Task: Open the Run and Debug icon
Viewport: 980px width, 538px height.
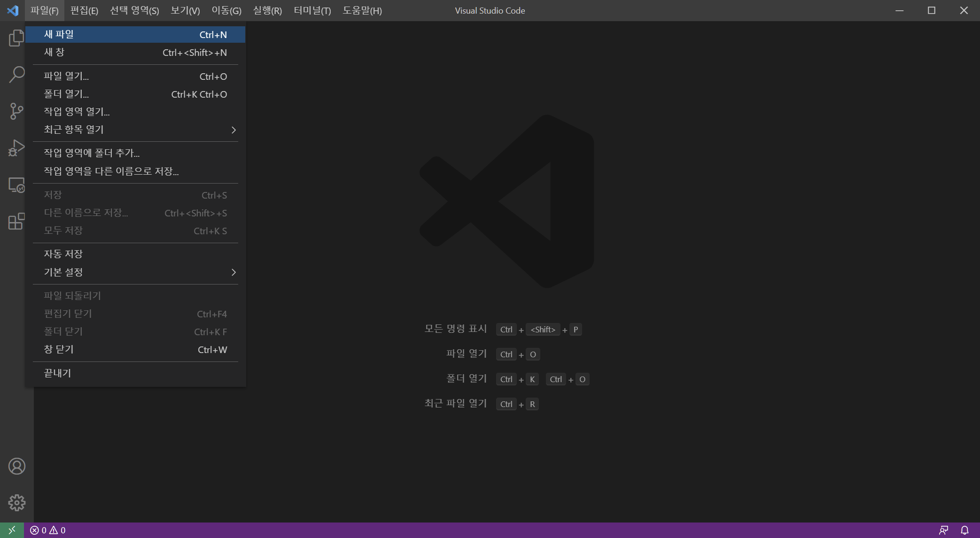Action: coord(16,148)
